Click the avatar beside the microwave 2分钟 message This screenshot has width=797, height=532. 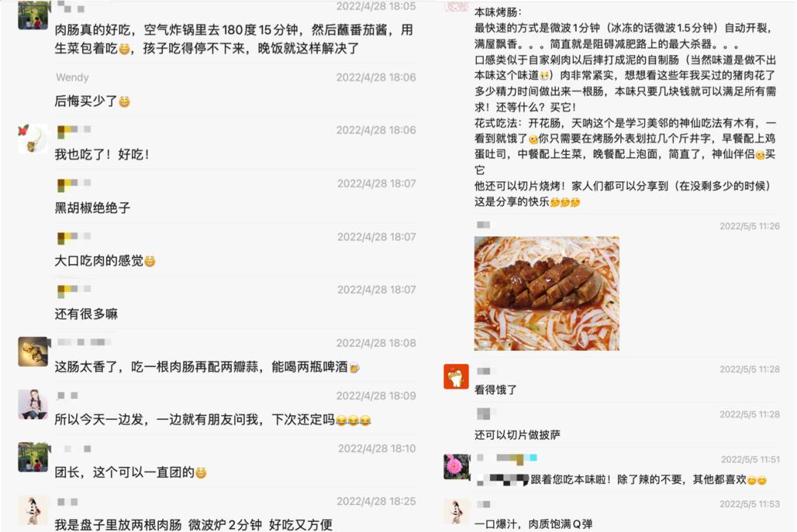(x=33, y=511)
